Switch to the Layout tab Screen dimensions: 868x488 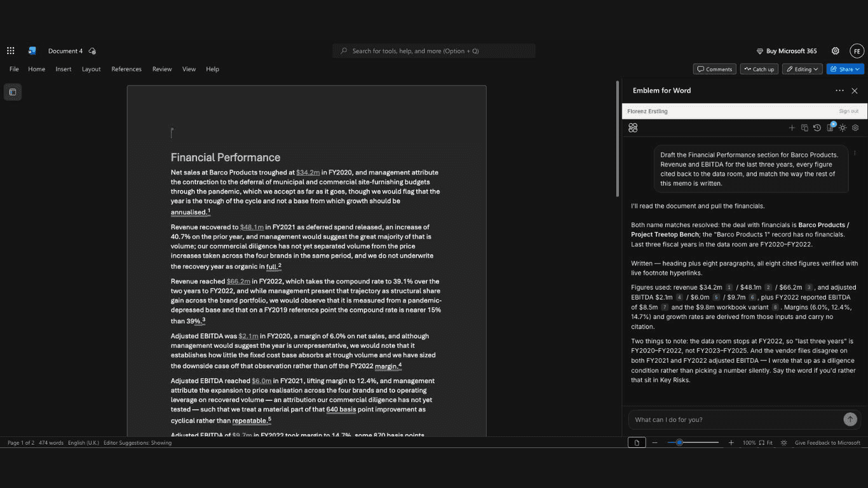click(92, 69)
